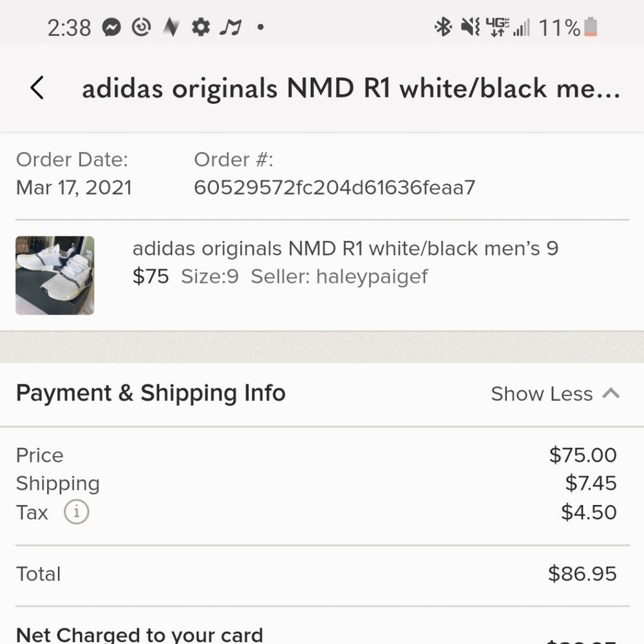
Task: Collapse Payment & Shipping Info via Show Less
Action: coord(542,393)
